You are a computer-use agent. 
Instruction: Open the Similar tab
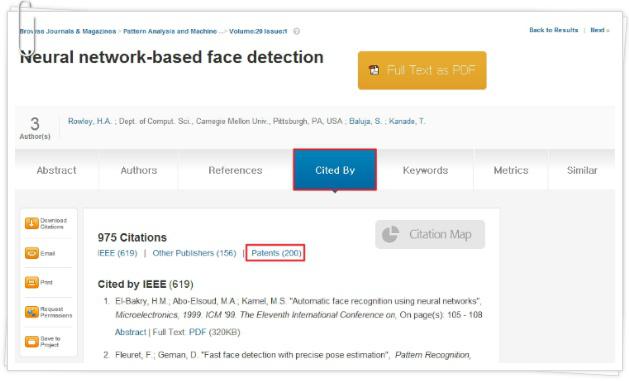[582, 170]
